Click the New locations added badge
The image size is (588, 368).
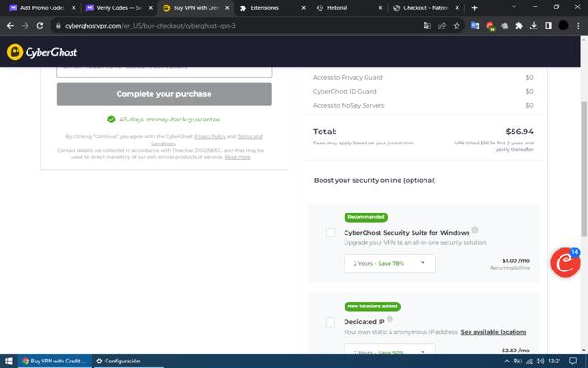tap(372, 306)
